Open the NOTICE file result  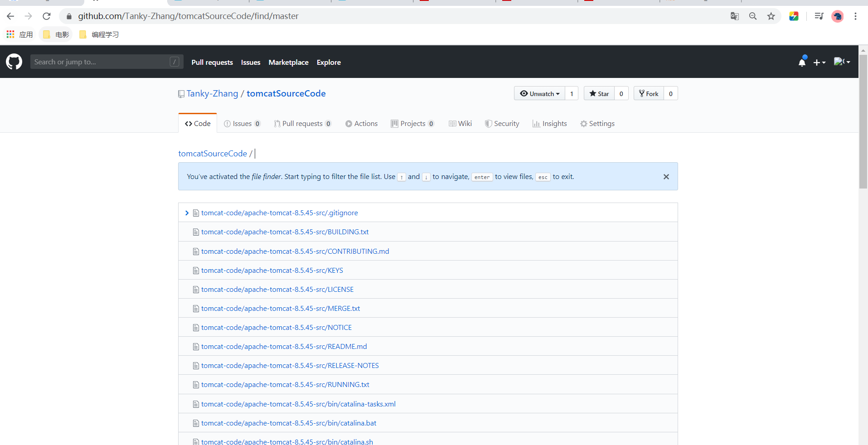pyautogui.click(x=276, y=328)
